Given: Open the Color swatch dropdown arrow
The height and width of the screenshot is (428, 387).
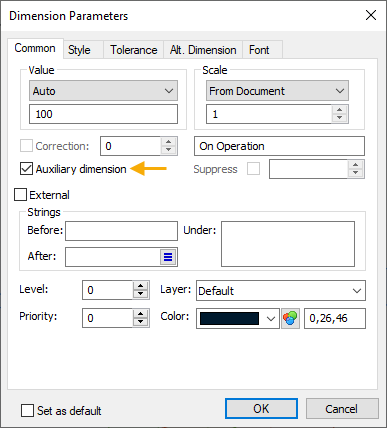Looking at the screenshot, I should coord(271,319).
